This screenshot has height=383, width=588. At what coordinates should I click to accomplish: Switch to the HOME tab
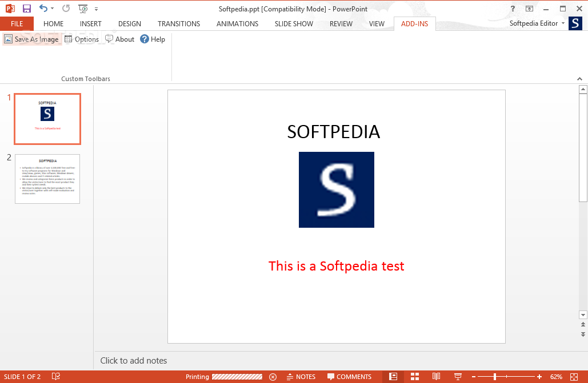coord(53,23)
